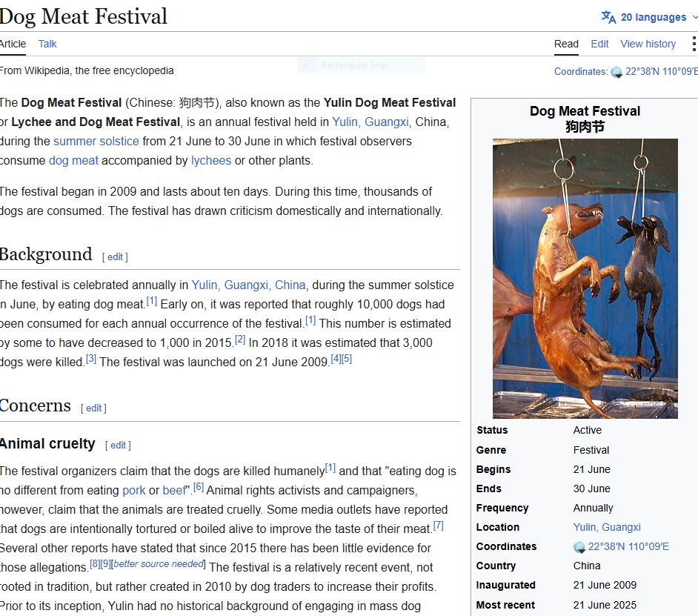Edit the Concerns section

tap(93, 408)
